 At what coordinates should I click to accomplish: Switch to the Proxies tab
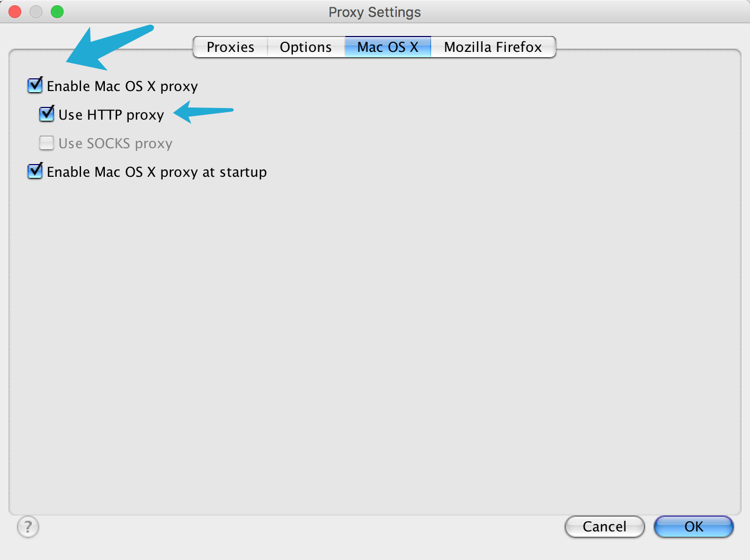230,47
